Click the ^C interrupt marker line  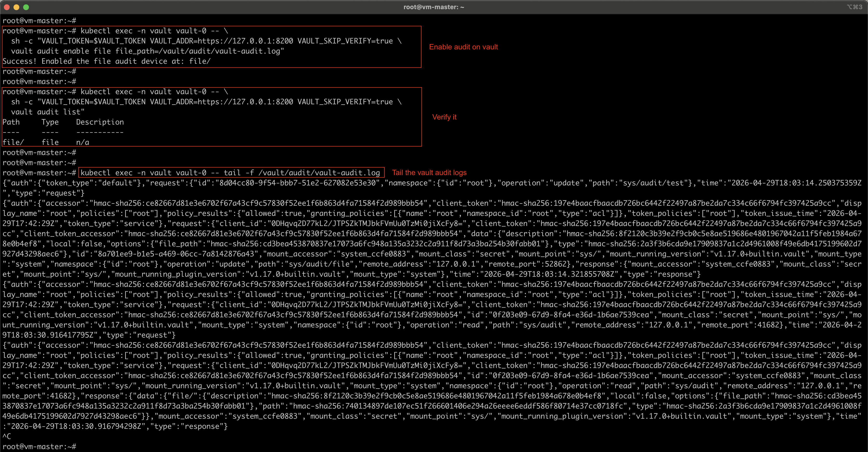coord(7,436)
